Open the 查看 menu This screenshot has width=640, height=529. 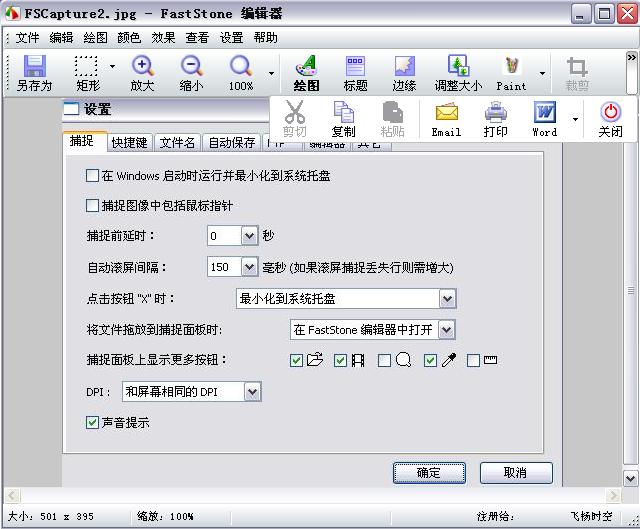click(x=197, y=38)
